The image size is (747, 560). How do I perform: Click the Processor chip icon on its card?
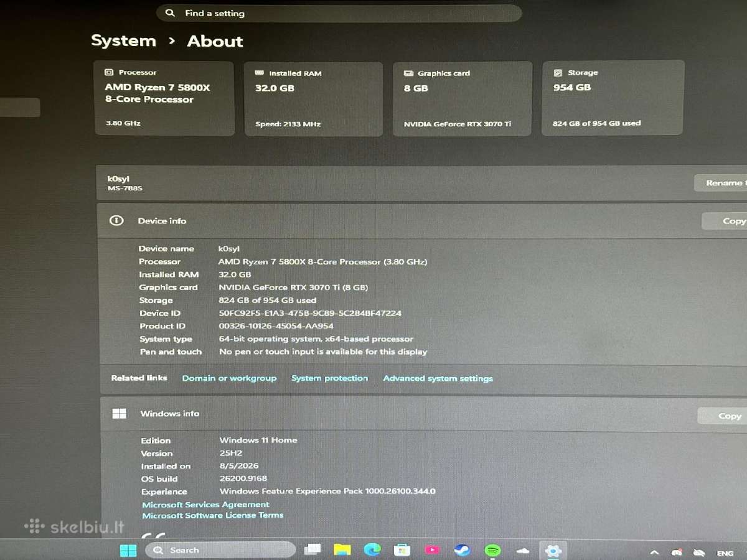(x=109, y=72)
